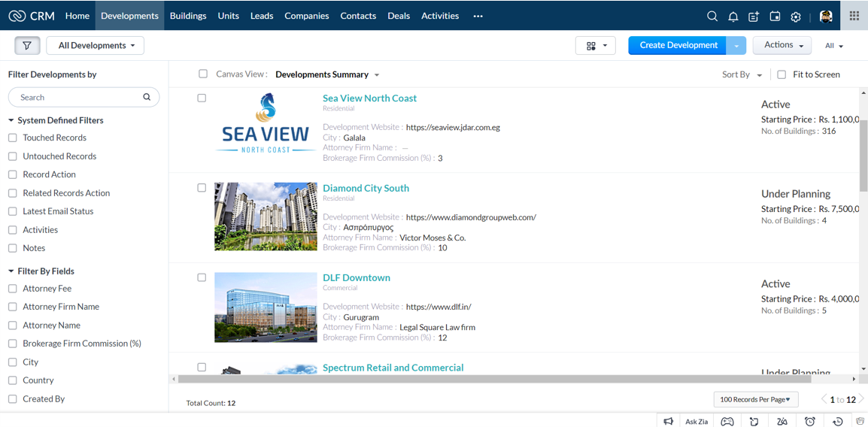Click the user profile avatar
This screenshot has height=427, width=868.
[x=825, y=16]
